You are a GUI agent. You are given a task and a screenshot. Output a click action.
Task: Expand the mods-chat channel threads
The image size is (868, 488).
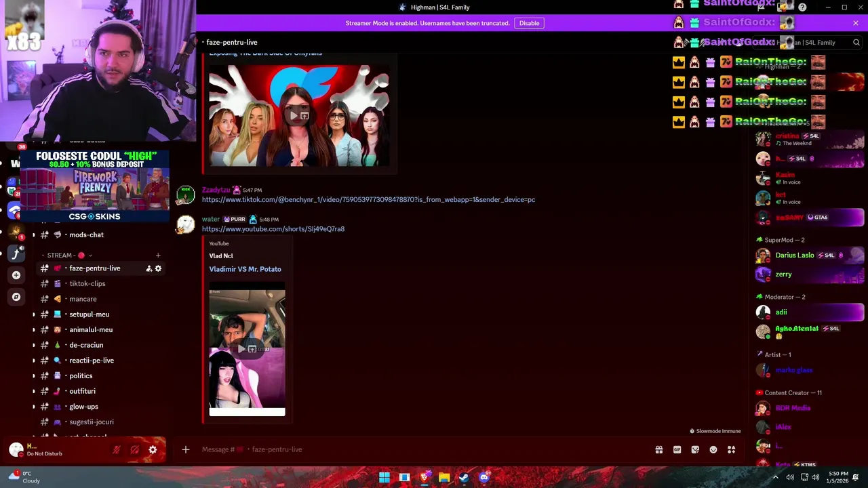pos(34,235)
